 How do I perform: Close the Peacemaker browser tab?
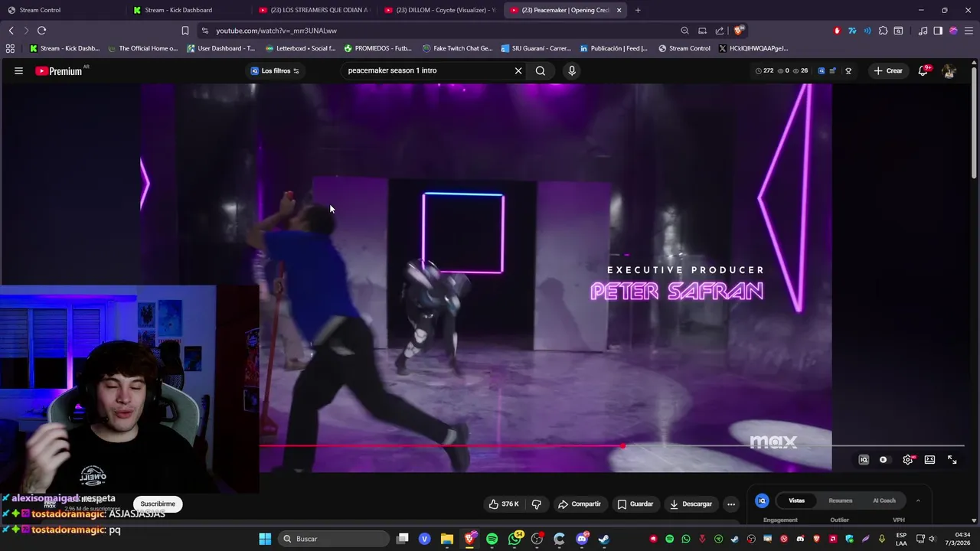(619, 10)
